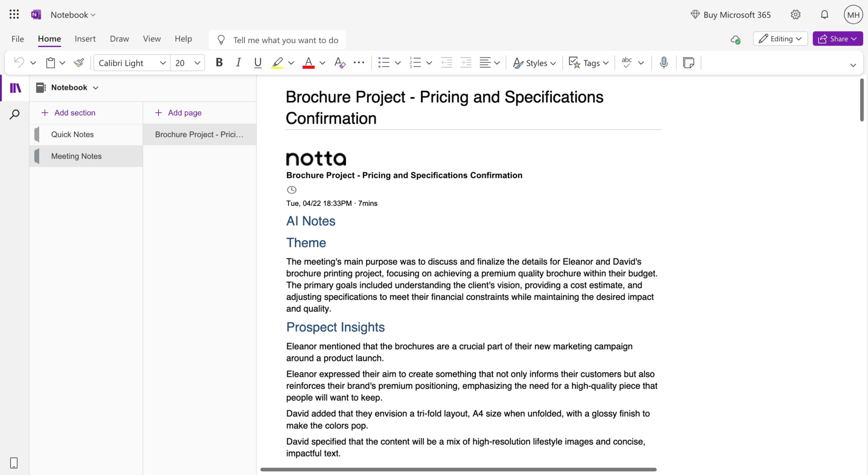The image size is (868, 475).
Task: Open the search magnifier in sidebar
Action: point(15,115)
